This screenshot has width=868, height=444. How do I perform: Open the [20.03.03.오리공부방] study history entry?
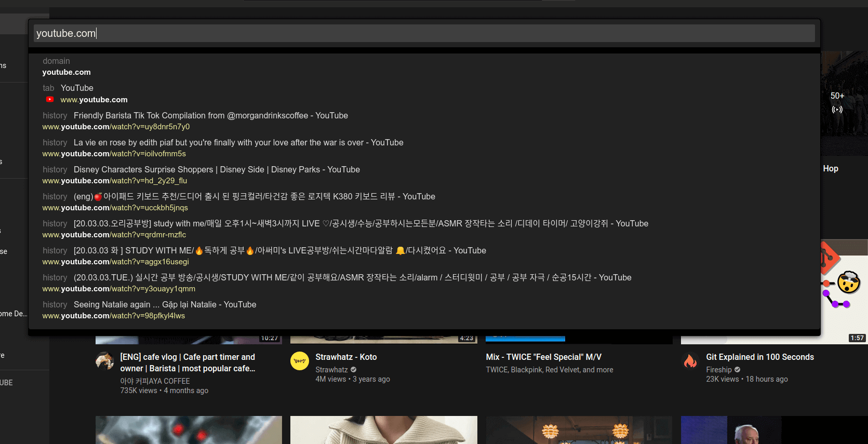pyautogui.click(x=361, y=223)
